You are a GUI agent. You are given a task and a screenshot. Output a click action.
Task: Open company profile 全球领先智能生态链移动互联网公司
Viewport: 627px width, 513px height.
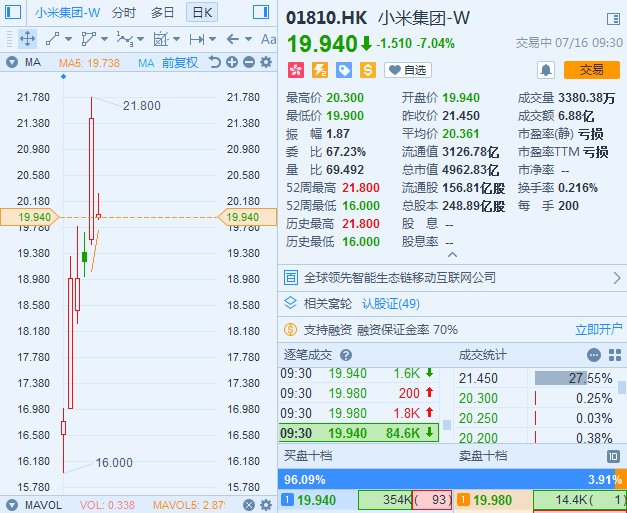[452, 277]
